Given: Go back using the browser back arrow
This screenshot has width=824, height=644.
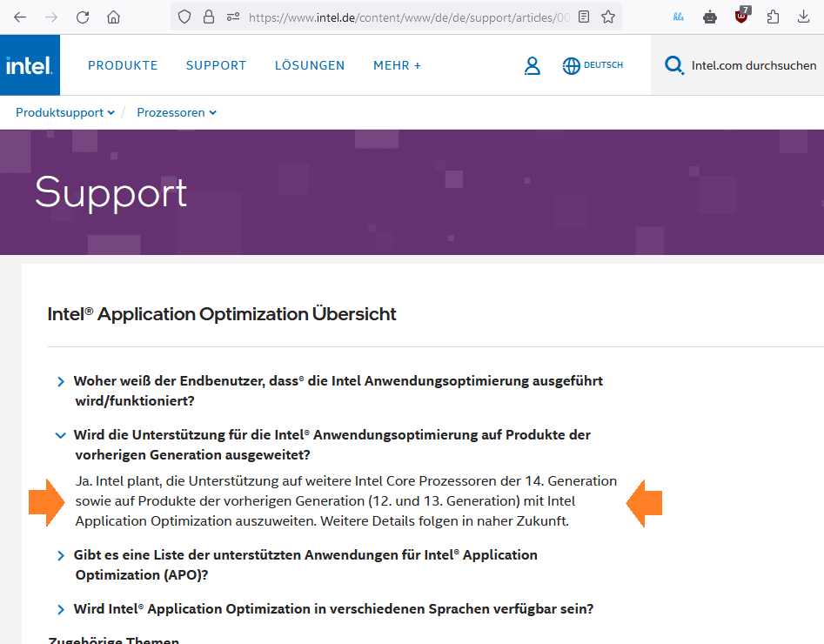Looking at the screenshot, I should (20, 17).
